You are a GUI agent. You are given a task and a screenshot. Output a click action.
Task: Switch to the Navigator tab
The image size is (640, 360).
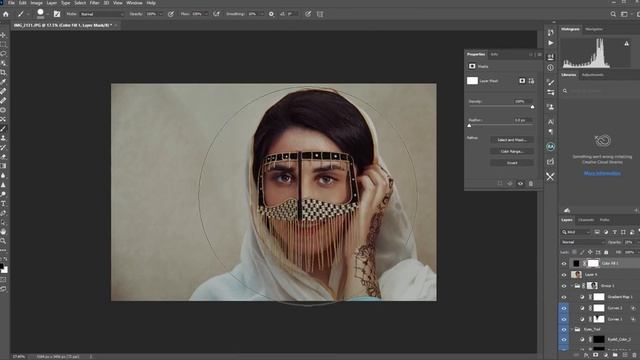[594, 29]
